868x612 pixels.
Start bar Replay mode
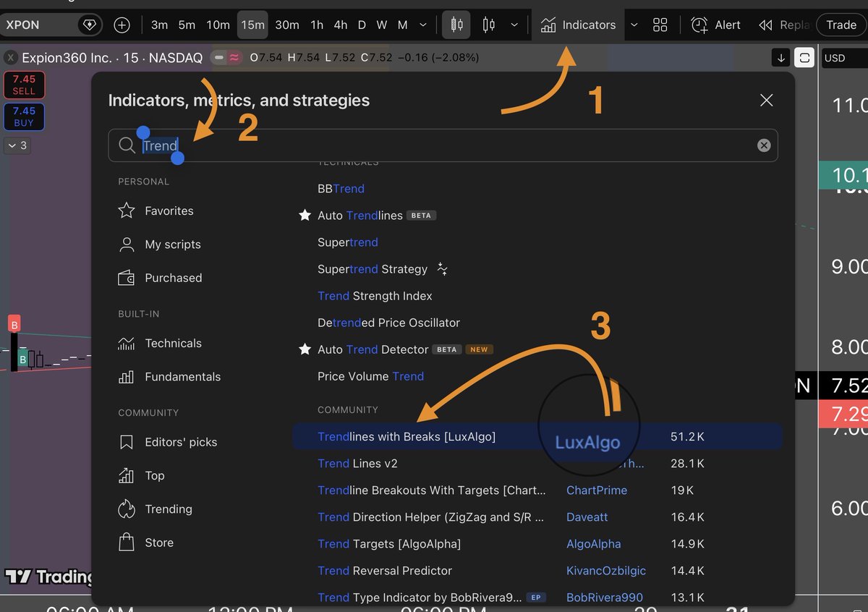[783, 25]
